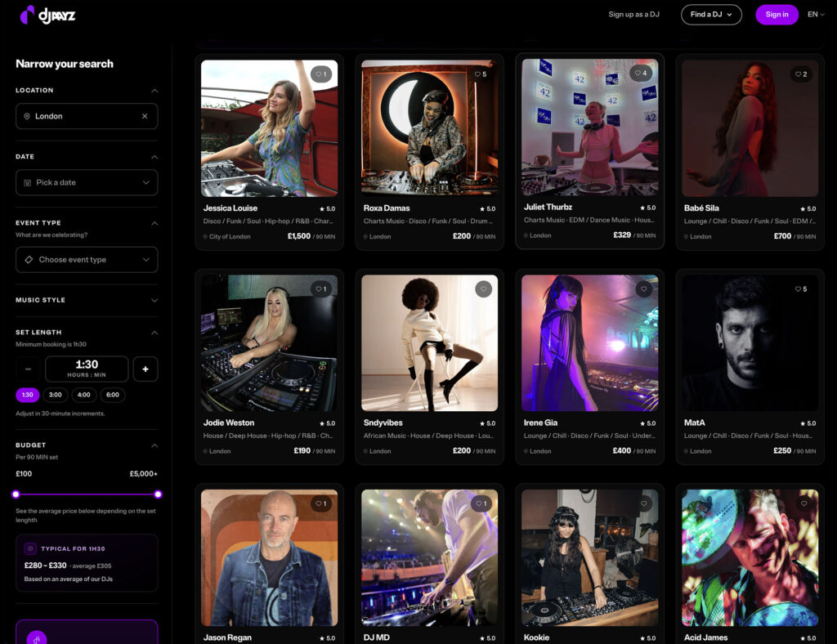Screen dimensions: 837x644
Task: Expand the Music Style section
Action: 87,300
